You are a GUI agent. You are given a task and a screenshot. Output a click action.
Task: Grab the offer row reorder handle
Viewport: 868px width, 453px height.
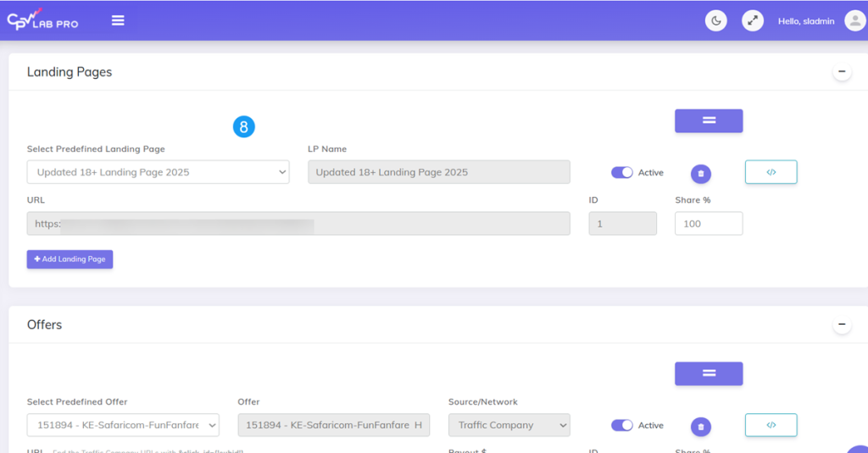[x=709, y=374]
